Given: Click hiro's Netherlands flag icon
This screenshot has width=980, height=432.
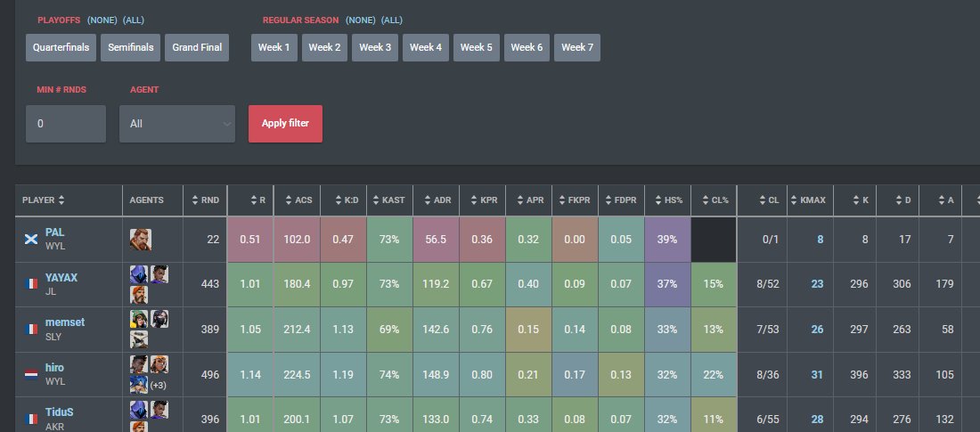Looking at the screenshot, I should point(30,374).
